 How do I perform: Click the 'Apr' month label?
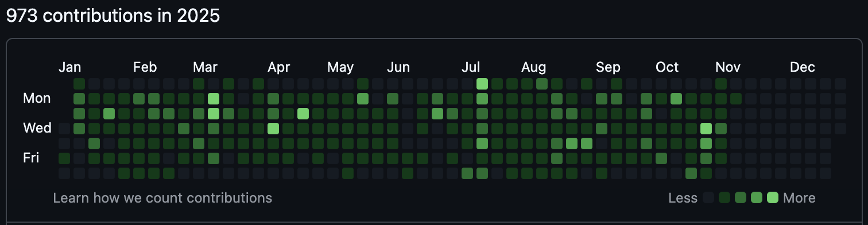pos(278,67)
